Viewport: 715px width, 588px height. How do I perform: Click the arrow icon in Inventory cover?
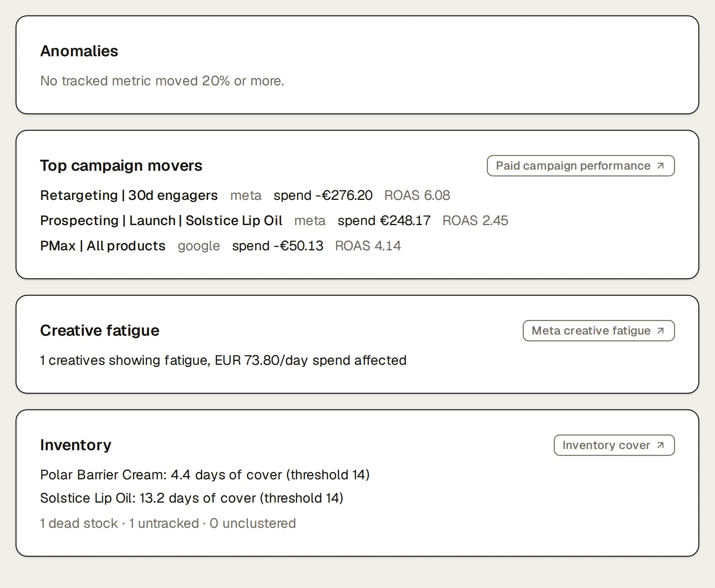click(x=660, y=445)
